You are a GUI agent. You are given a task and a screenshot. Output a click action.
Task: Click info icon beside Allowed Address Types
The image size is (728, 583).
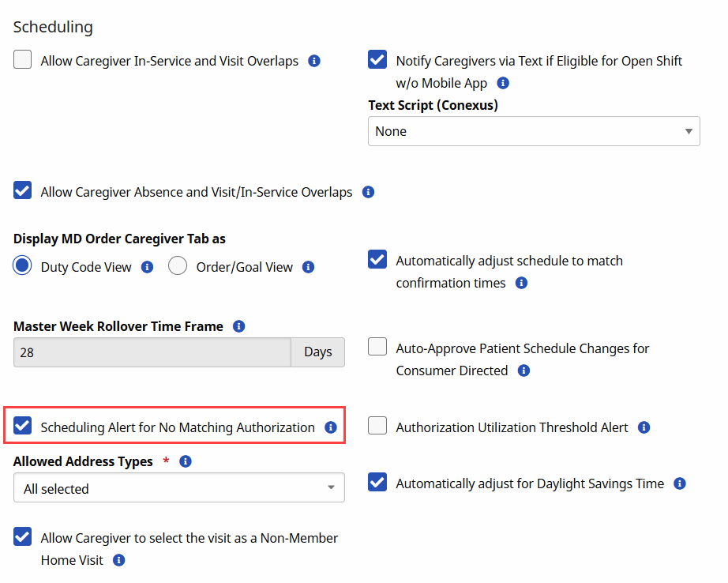point(186,461)
